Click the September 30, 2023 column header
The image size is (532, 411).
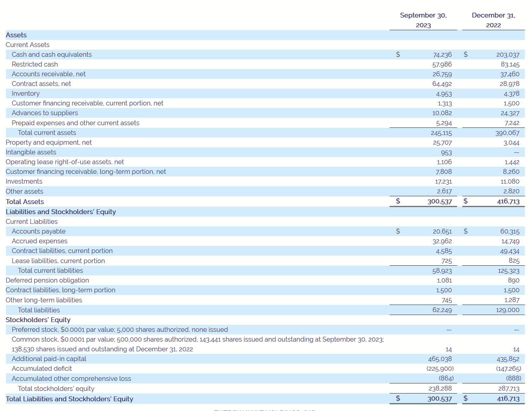pyautogui.click(x=423, y=20)
